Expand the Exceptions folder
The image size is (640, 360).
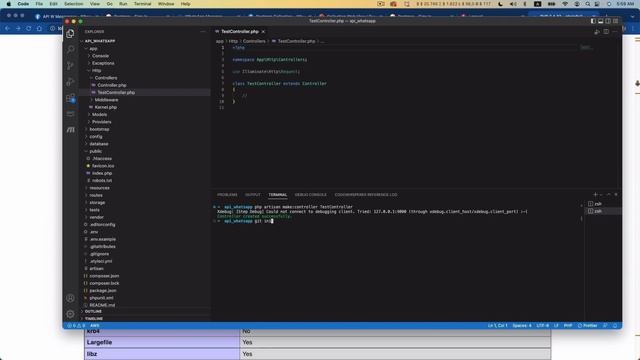(x=103, y=63)
